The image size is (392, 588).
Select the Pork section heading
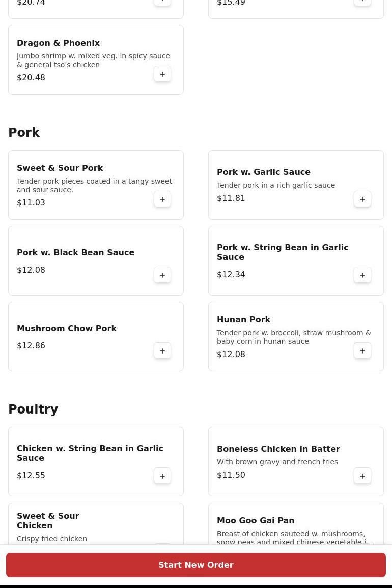coord(24,133)
